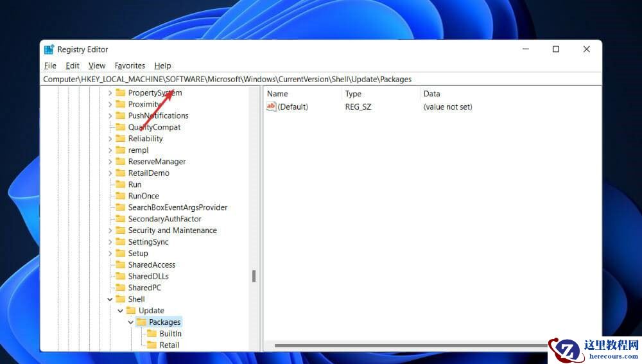Expand the Security and Maintenance key
The height and width of the screenshot is (364, 642).
pyautogui.click(x=110, y=230)
